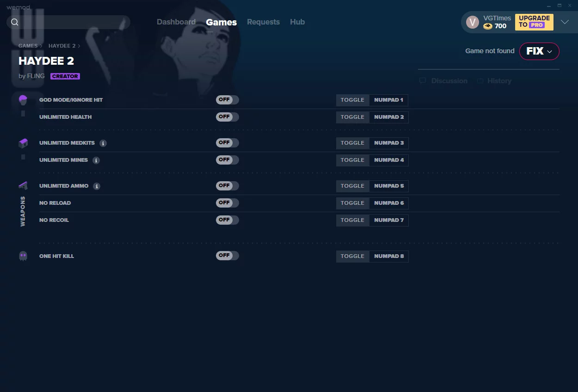This screenshot has width=578, height=392.
Task: Click the 'NO RELOAD' cheat label
Action: click(x=55, y=203)
